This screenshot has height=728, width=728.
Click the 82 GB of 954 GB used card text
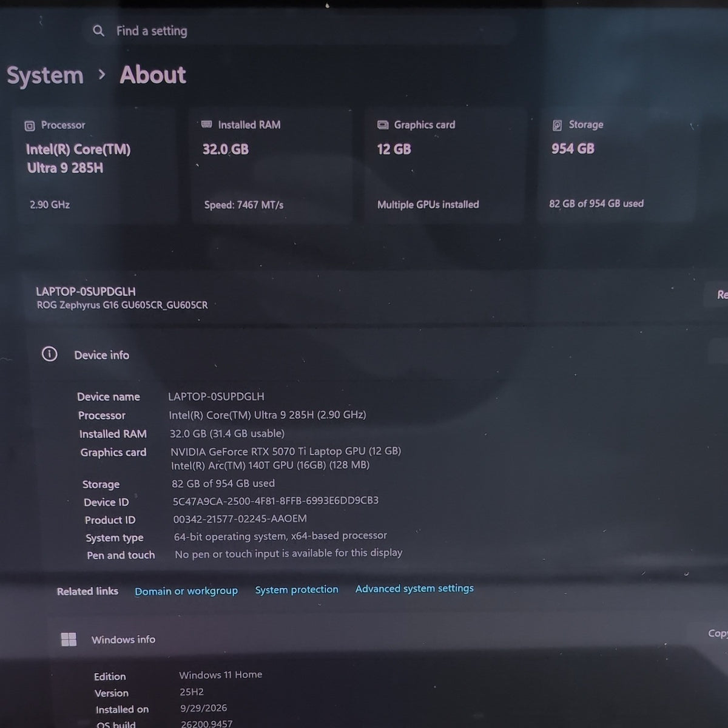(596, 204)
